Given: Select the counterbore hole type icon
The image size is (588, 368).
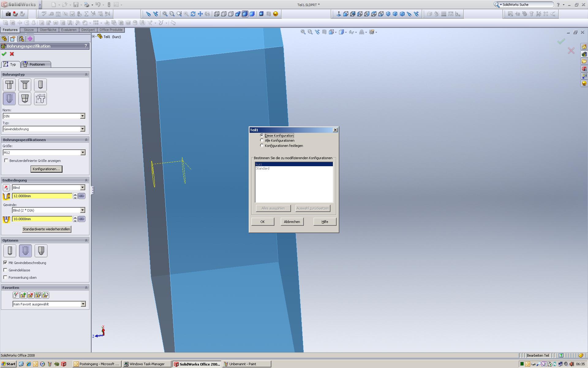Looking at the screenshot, I should (x=9, y=85).
